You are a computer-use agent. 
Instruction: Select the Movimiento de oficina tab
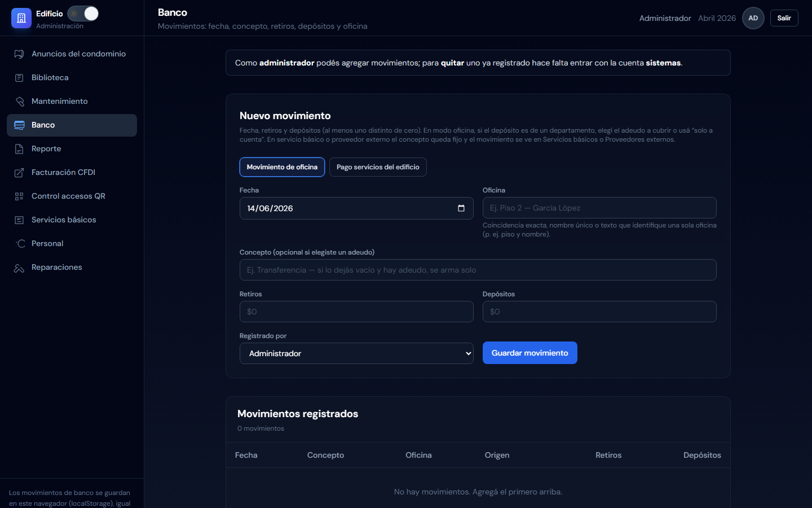coord(282,167)
